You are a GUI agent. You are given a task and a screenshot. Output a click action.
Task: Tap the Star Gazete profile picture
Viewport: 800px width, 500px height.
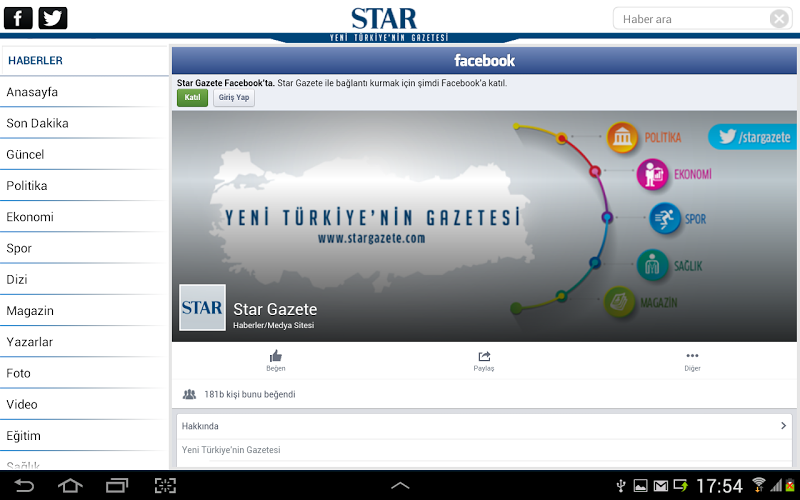(202, 308)
